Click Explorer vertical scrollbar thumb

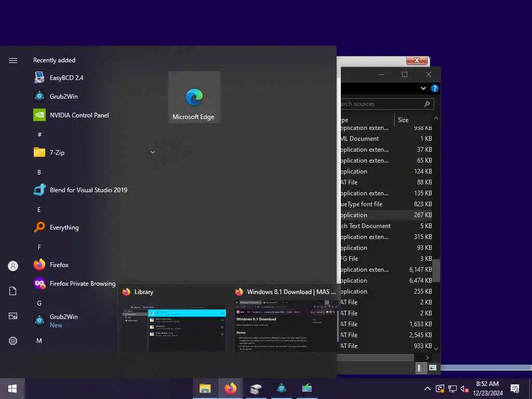tap(436, 270)
